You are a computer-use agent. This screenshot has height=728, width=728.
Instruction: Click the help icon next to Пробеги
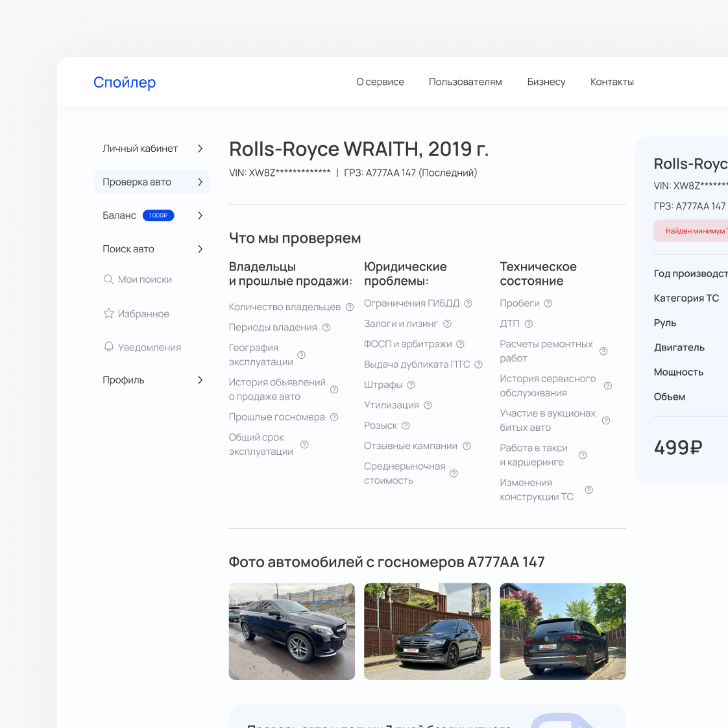pos(548,303)
